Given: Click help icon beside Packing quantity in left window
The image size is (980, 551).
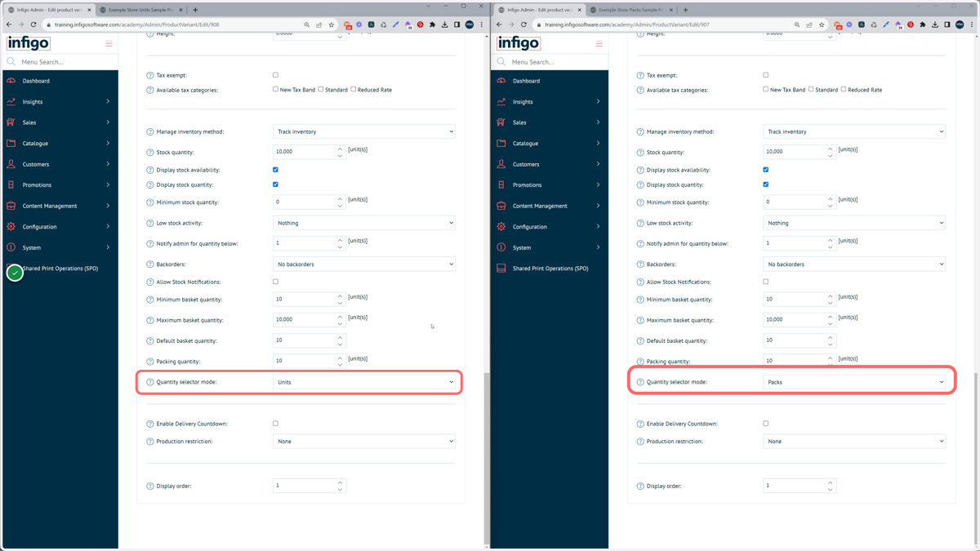Looking at the screenshot, I should coord(150,362).
